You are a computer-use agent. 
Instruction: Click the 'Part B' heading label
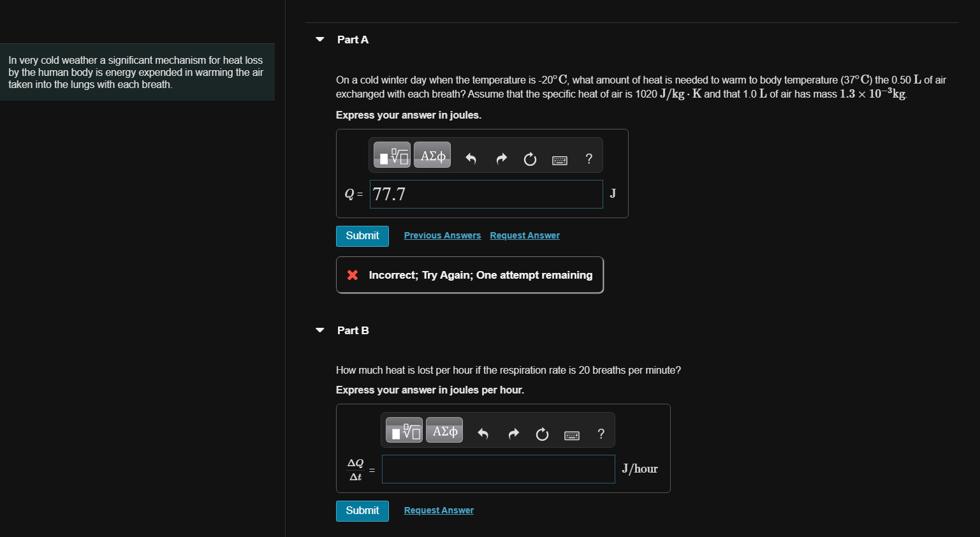(x=353, y=330)
